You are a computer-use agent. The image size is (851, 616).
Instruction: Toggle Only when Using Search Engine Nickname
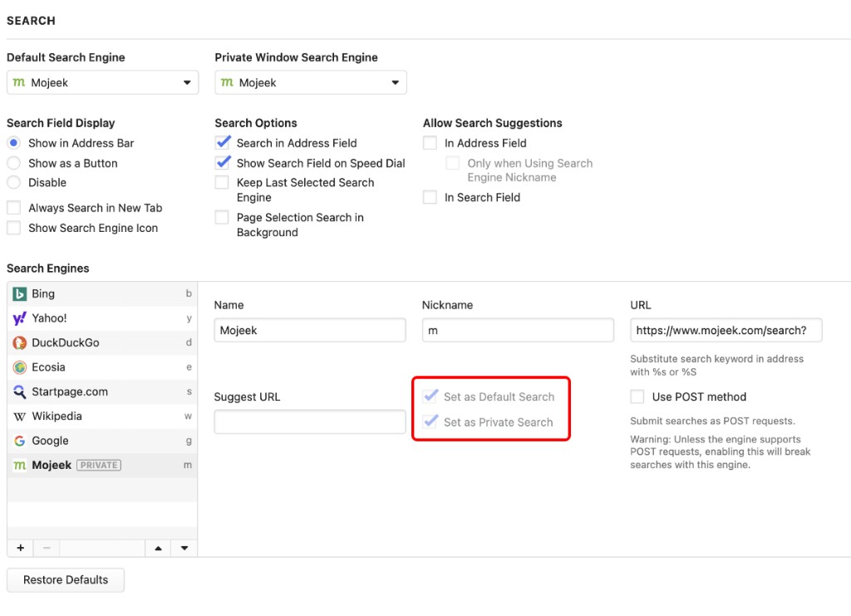tap(452, 163)
